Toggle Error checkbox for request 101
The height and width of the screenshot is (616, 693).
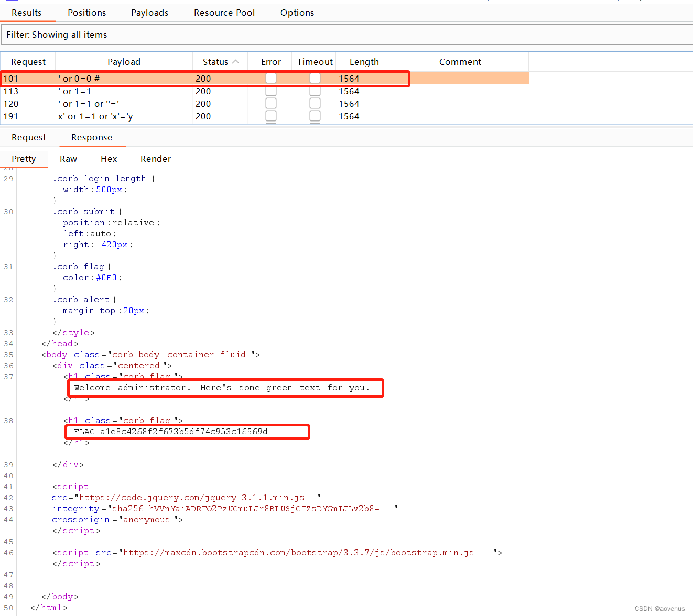tap(271, 78)
